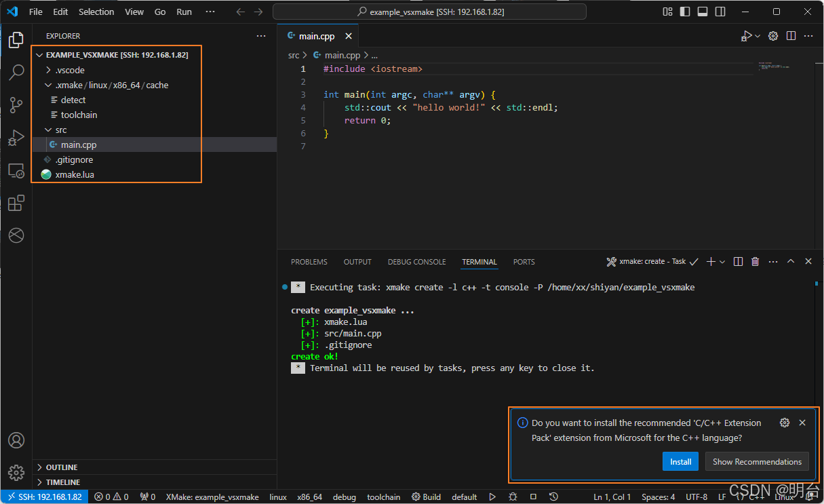Click the XMake stop square in status bar
The image size is (824, 504).
(533, 497)
